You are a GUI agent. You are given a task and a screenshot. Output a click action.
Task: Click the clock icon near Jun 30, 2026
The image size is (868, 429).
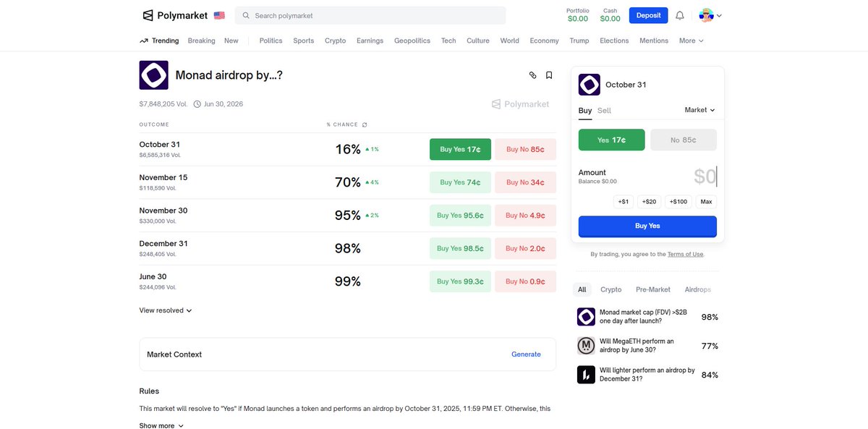click(197, 104)
